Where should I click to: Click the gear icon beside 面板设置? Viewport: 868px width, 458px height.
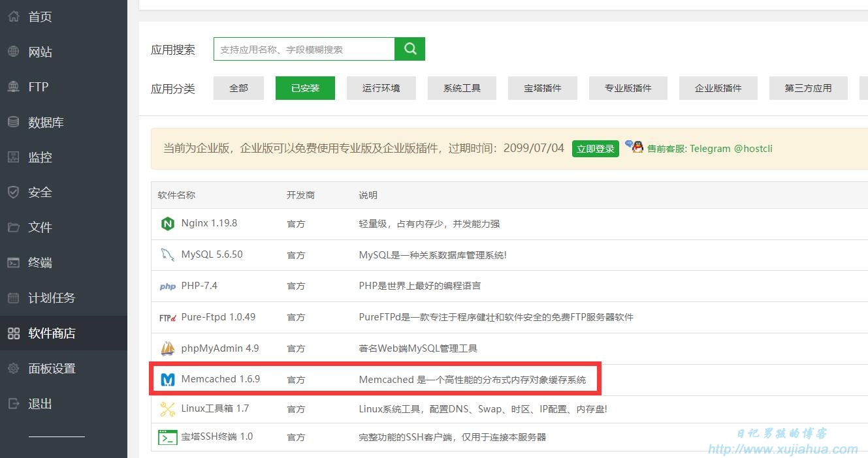[14, 369]
